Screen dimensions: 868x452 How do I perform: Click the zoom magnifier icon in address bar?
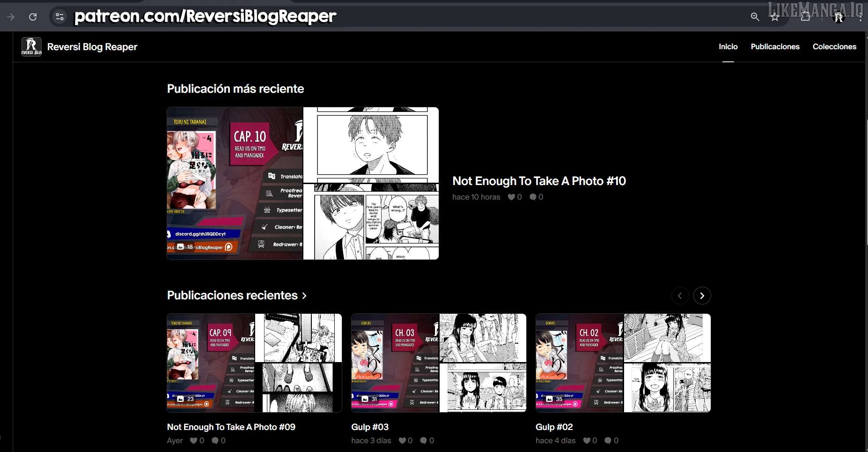pos(755,17)
